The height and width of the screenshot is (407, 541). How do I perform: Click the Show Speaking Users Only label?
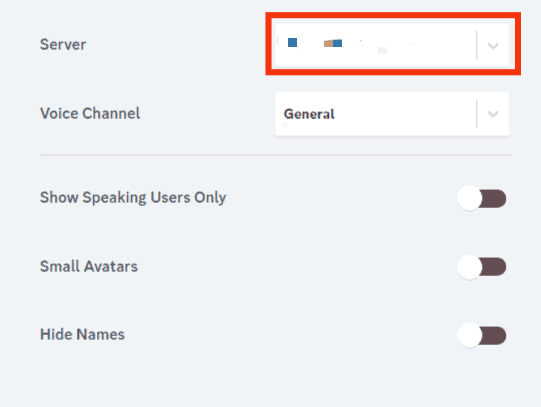tap(133, 198)
